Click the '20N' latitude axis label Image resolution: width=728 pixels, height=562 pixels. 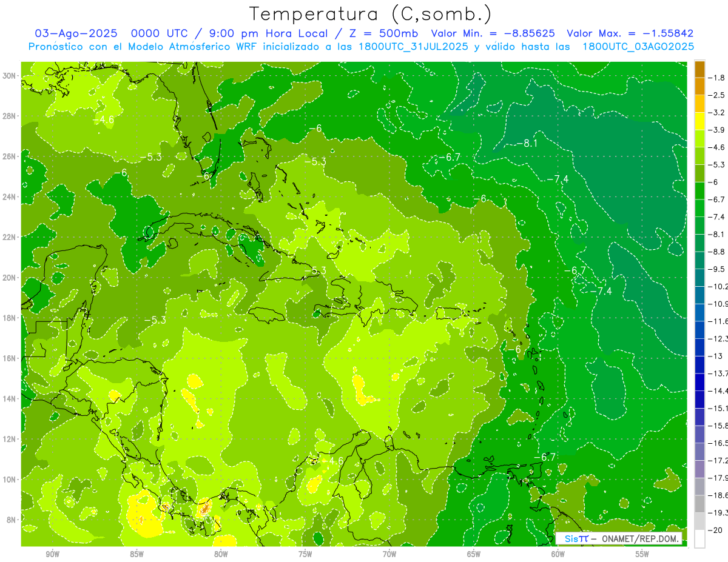[x=10, y=278]
